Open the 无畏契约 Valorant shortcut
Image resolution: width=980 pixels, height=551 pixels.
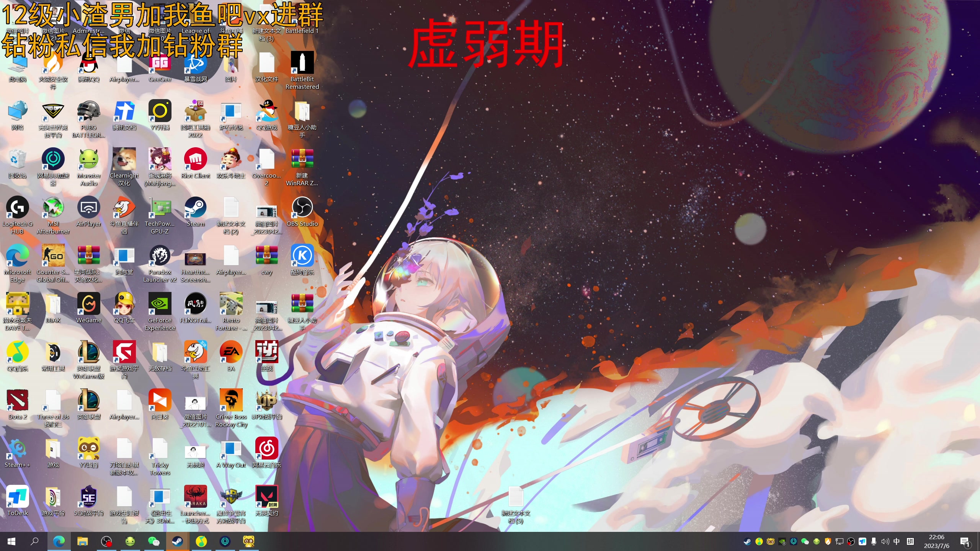tap(266, 501)
